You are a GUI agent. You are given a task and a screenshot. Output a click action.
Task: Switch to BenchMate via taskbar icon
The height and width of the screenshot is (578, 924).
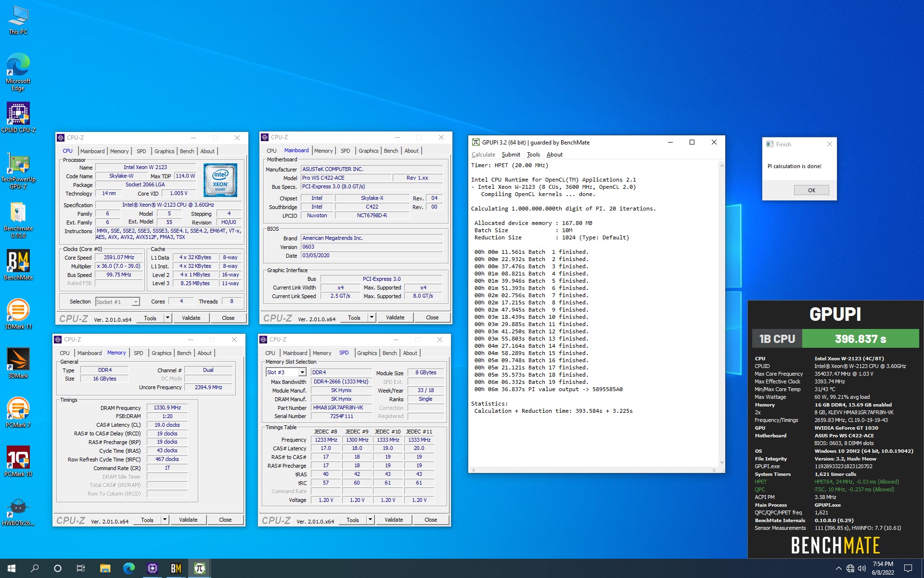(x=176, y=568)
